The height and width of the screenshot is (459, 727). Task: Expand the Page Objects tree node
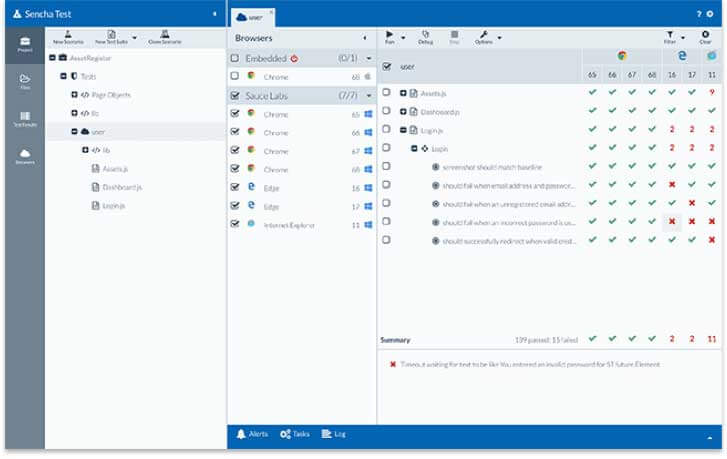(74, 95)
